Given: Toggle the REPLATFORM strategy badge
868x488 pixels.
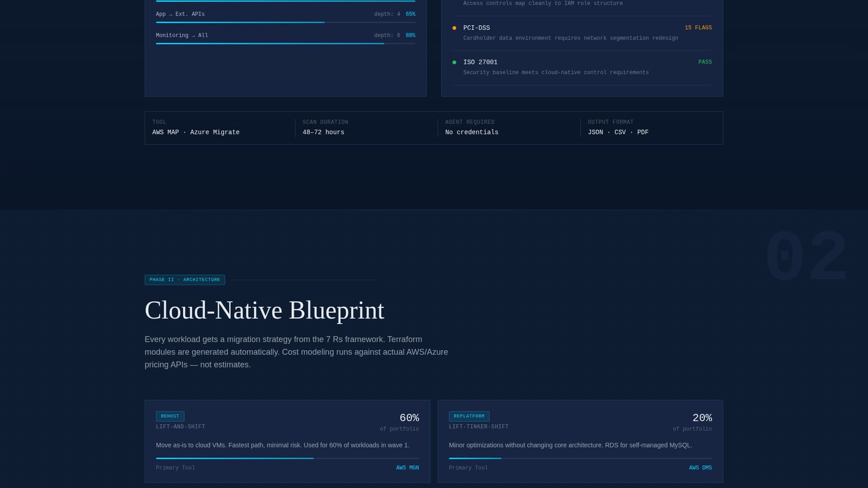Looking at the screenshot, I should (x=469, y=416).
